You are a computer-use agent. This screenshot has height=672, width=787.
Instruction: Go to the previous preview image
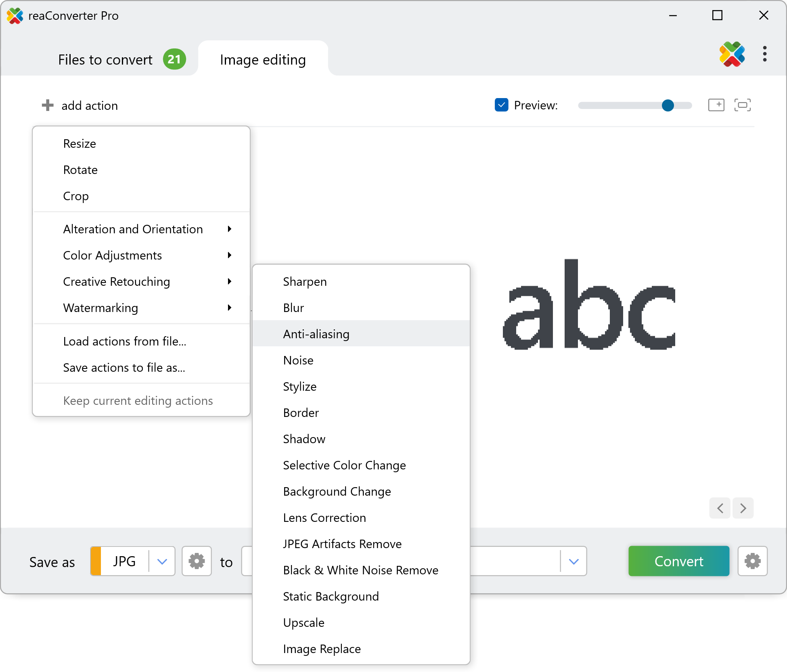point(720,508)
